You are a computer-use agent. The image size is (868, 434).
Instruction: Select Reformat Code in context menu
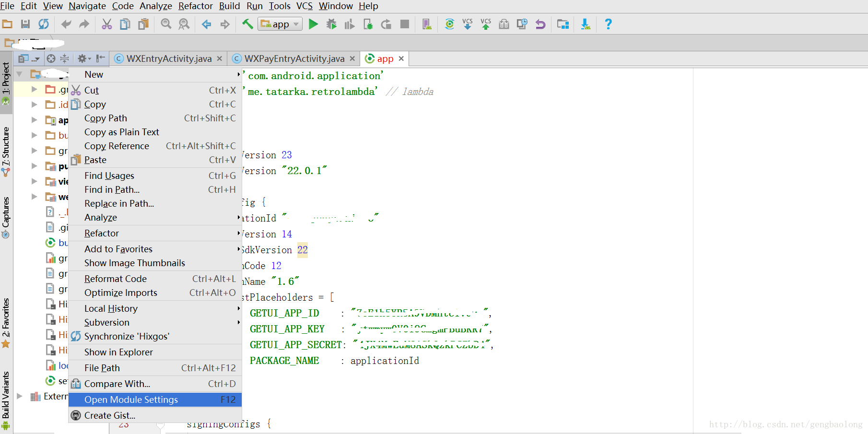[x=155, y=279]
